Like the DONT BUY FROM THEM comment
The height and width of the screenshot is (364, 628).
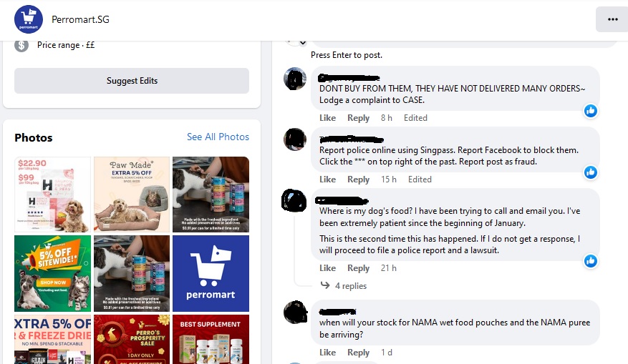click(x=327, y=117)
